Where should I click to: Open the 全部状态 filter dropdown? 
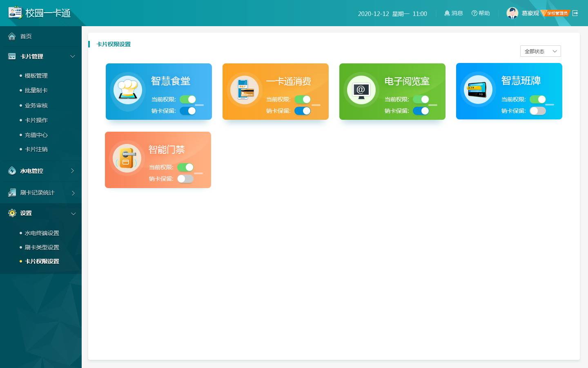(x=540, y=51)
